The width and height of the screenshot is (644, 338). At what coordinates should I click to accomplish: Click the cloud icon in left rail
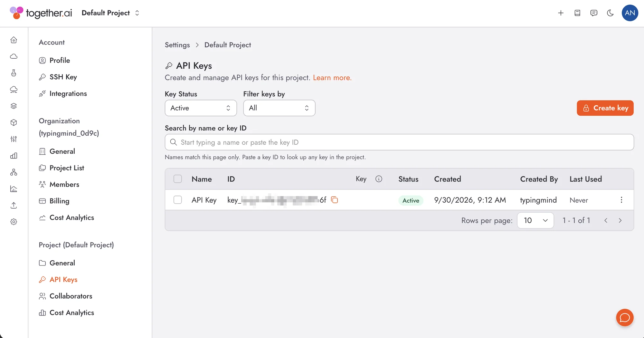click(14, 56)
